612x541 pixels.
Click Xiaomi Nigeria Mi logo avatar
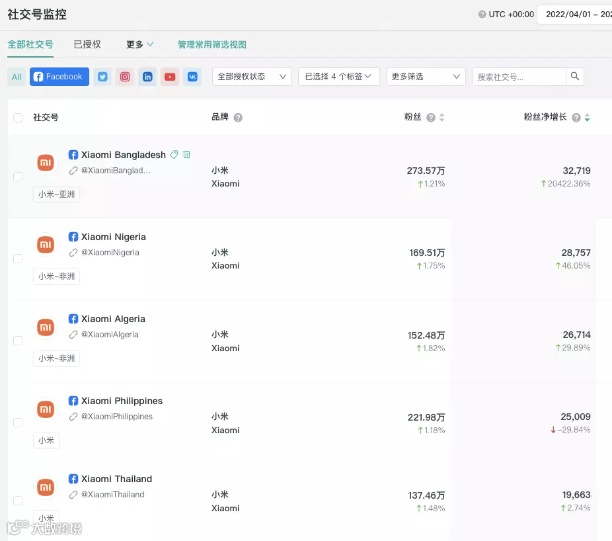(46, 244)
